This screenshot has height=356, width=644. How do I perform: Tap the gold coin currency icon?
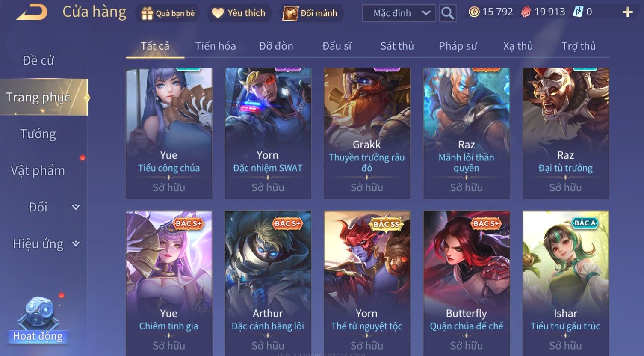[x=474, y=12]
